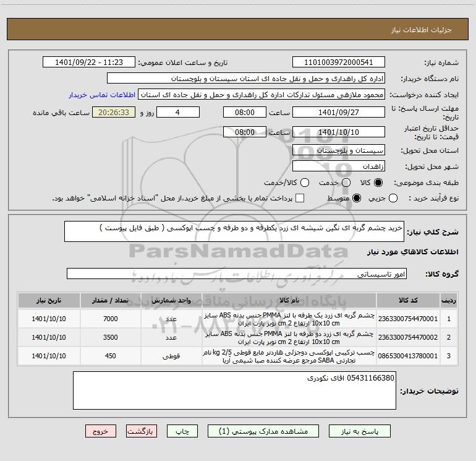
Task: Select the متوسط purchase type radio
Action: point(357,198)
